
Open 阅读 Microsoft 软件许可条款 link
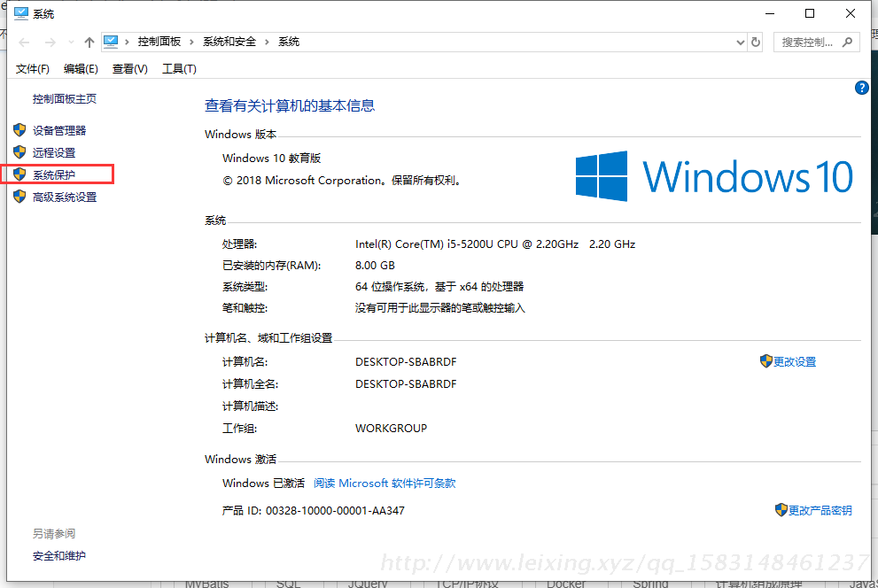[x=385, y=484]
